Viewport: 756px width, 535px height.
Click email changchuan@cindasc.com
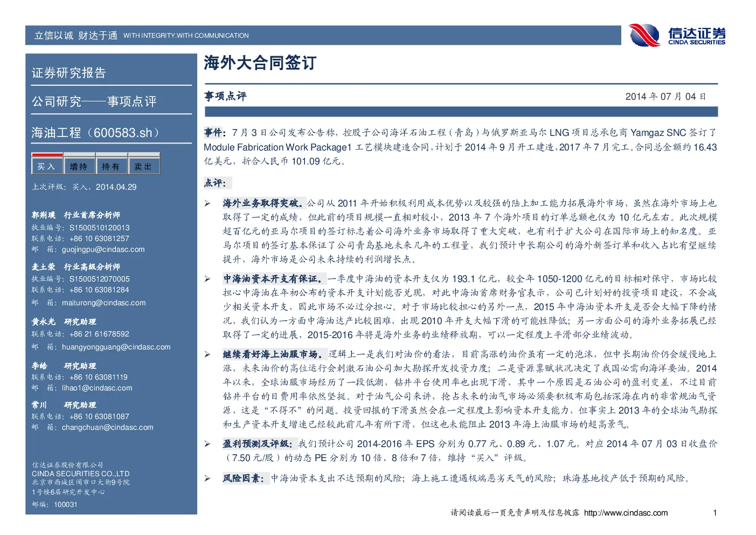coord(107,427)
